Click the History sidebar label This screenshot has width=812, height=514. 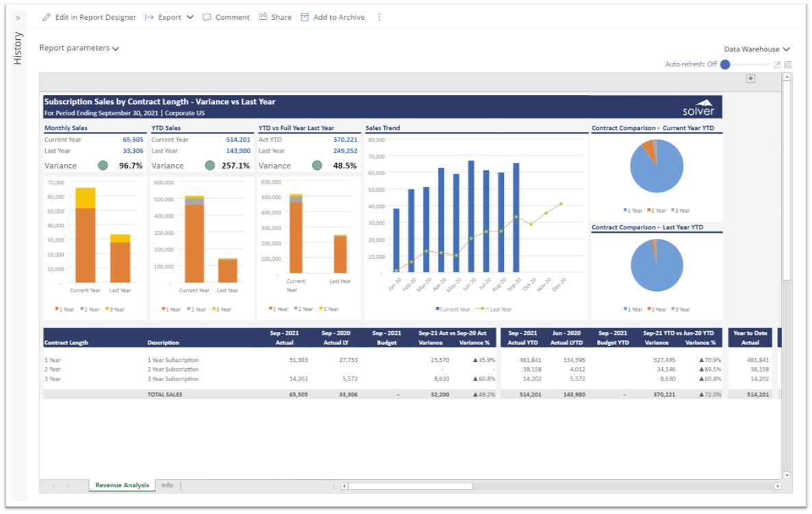[x=18, y=49]
